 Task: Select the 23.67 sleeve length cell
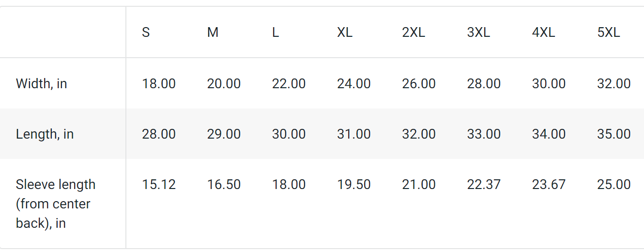[549, 184]
